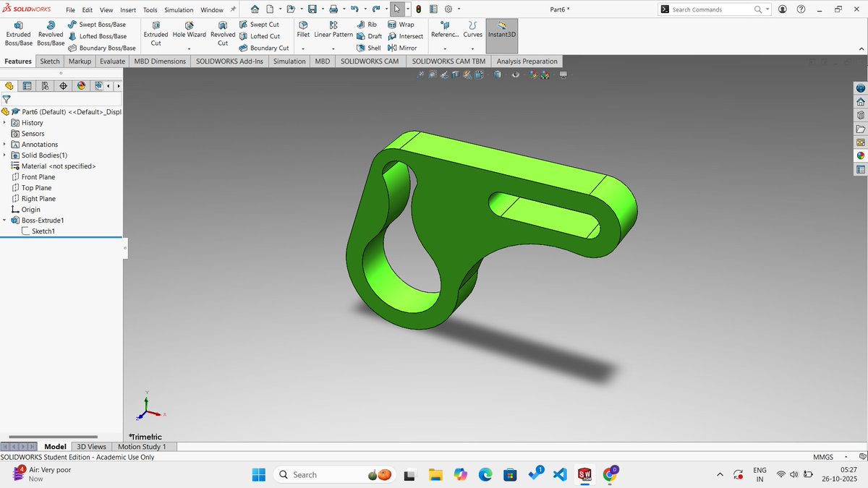This screenshot has width=868, height=488.
Task: Open the PropertyManager tab icon
Action: click(x=27, y=86)
